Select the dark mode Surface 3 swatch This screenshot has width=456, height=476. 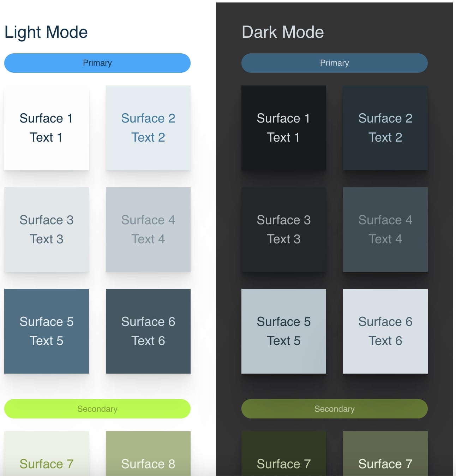284,230
